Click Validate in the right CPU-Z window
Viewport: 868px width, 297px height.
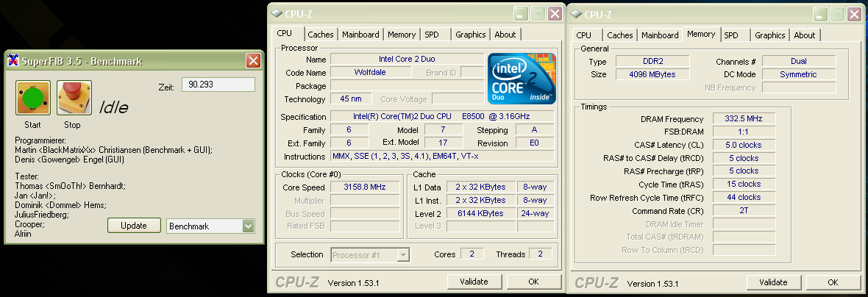[x=773, y=282]
